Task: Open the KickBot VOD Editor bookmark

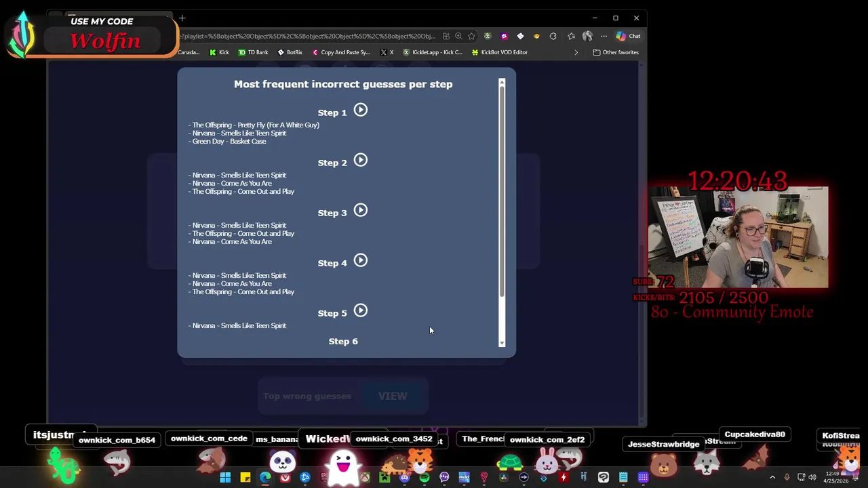Action: [500, 52]
